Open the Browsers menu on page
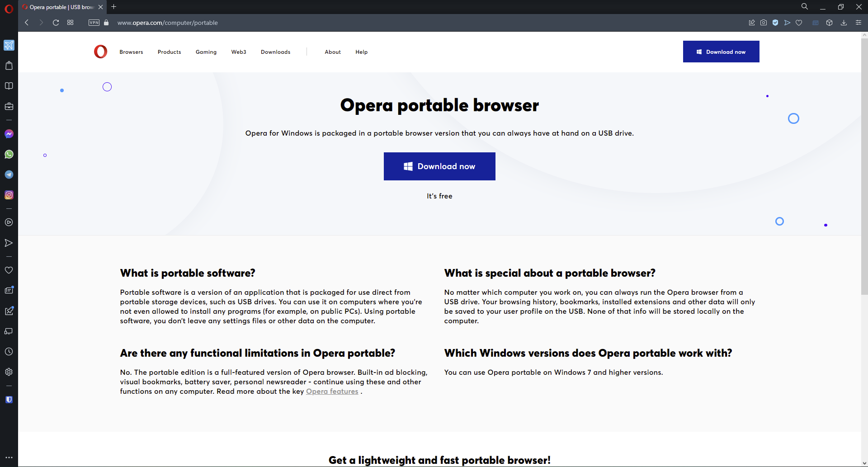The image size is (868, 467). pos(131,52)
